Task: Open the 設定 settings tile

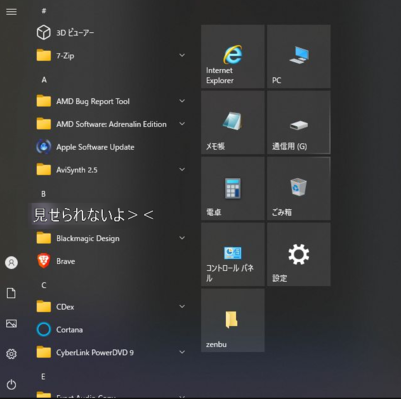Action: [299, 254]
